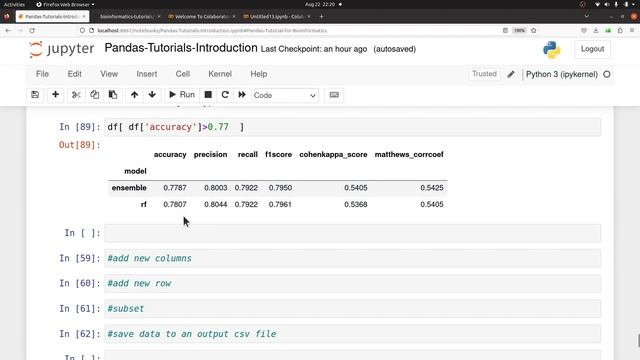Open the Firefox Web Browser app menu
Image resolution: width=640 pixels, height=360 pixels.
click(x=65, y=4)
